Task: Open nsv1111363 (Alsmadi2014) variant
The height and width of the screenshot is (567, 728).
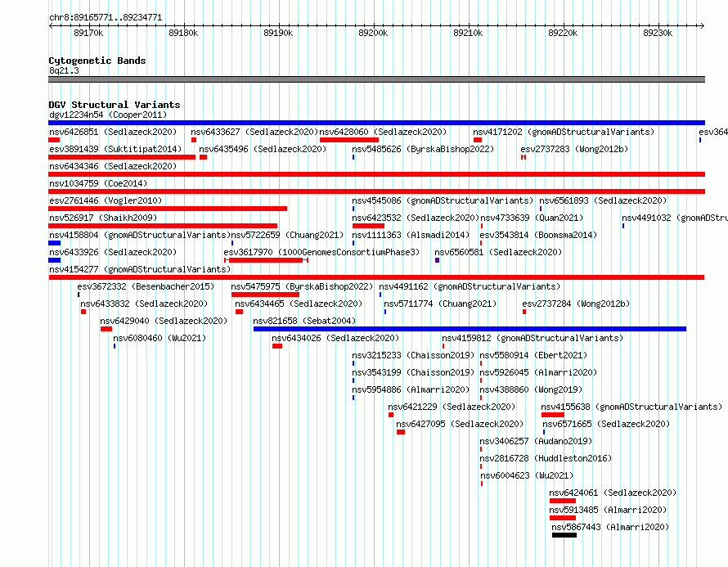Action: pyautogui.click(x=411, y=235)
